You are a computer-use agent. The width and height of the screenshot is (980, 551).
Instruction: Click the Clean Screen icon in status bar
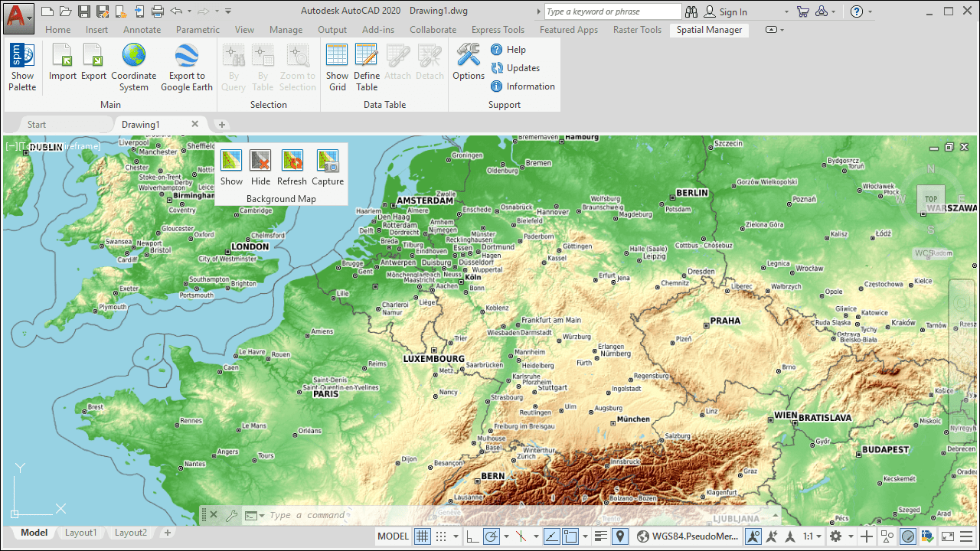pyautogui.click(x=948, y=536)
